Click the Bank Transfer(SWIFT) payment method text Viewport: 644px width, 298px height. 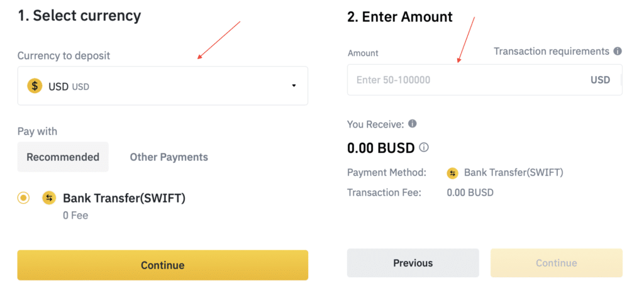coord(513,172)
